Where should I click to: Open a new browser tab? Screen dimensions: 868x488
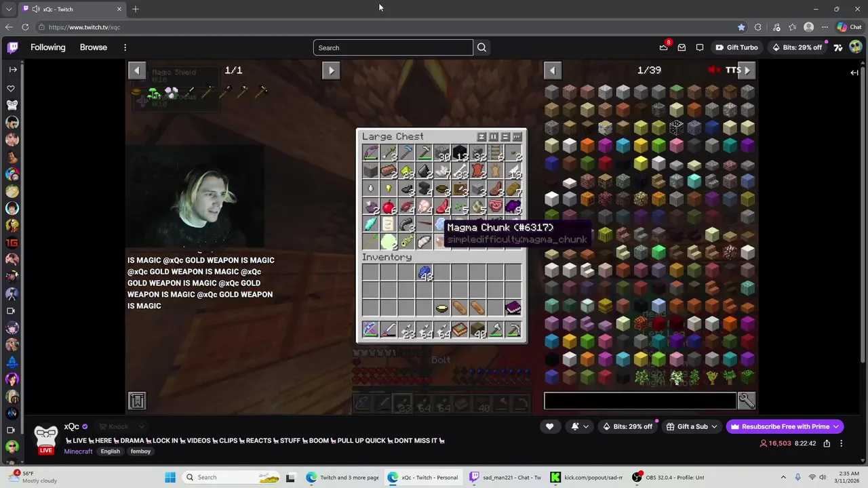(x=136, y=9)
